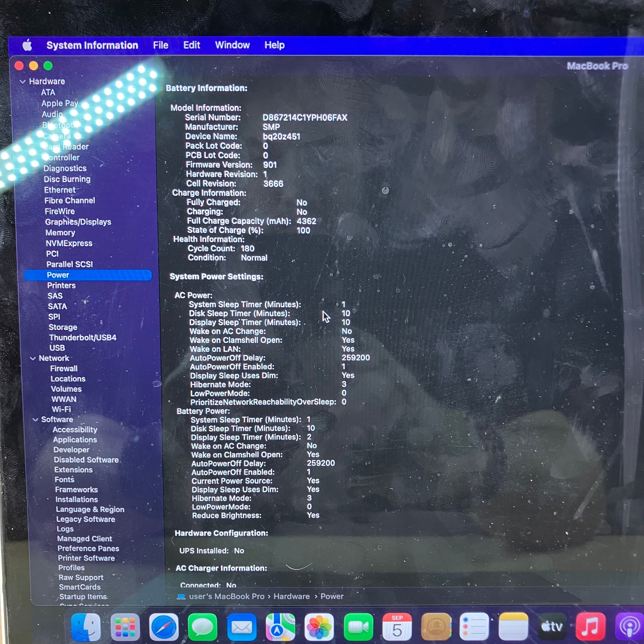The width and height of the screenshot is (644, 644).
Task: Click user's MacBook Pro in path bar
Action: pos(227,596)
